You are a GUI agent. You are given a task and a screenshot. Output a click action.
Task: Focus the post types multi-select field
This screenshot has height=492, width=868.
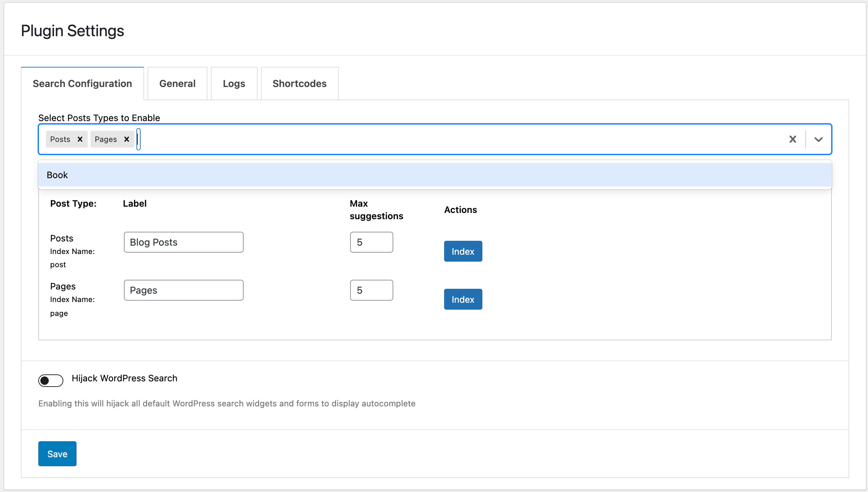click(x=452, y=139)
